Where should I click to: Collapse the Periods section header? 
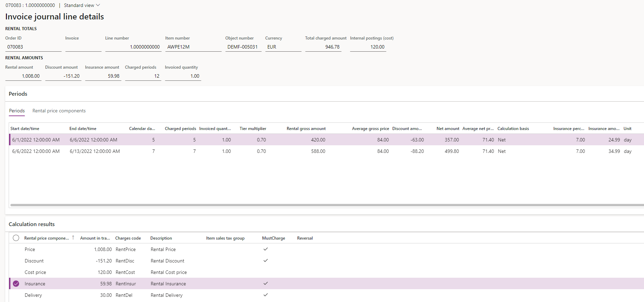(x=18, y=94)
